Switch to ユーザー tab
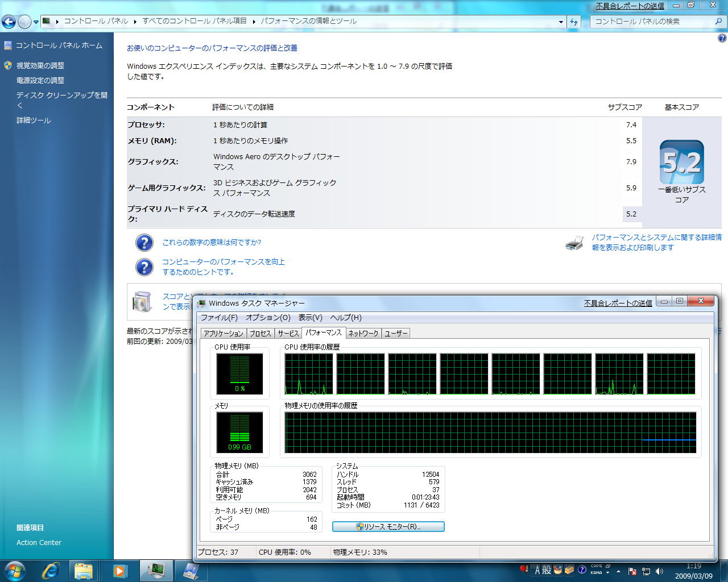728x582 pixels. pyautogui.click(x=396, y=334)
